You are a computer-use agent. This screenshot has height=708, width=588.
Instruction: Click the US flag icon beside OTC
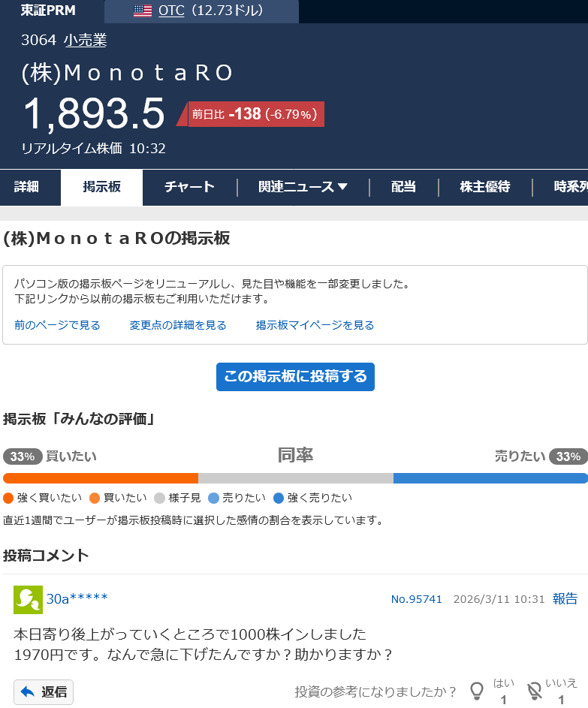point(142,11)
